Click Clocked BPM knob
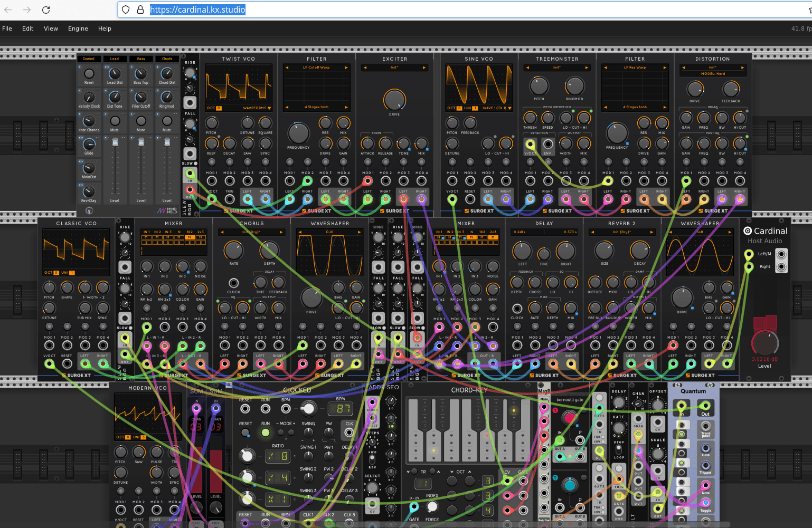This screenshot has height=528, width=812. coord(308,409)
